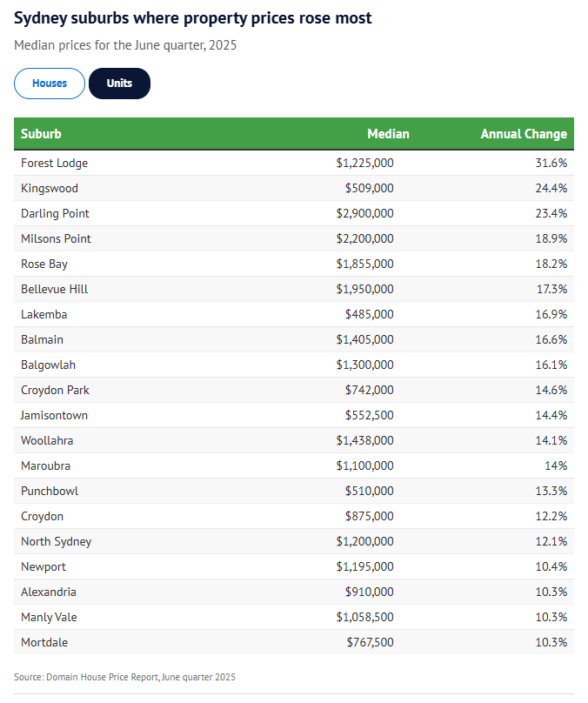The image size is (588, 703).
Task: Click the Kingswood suburb row
Action: 50,188
